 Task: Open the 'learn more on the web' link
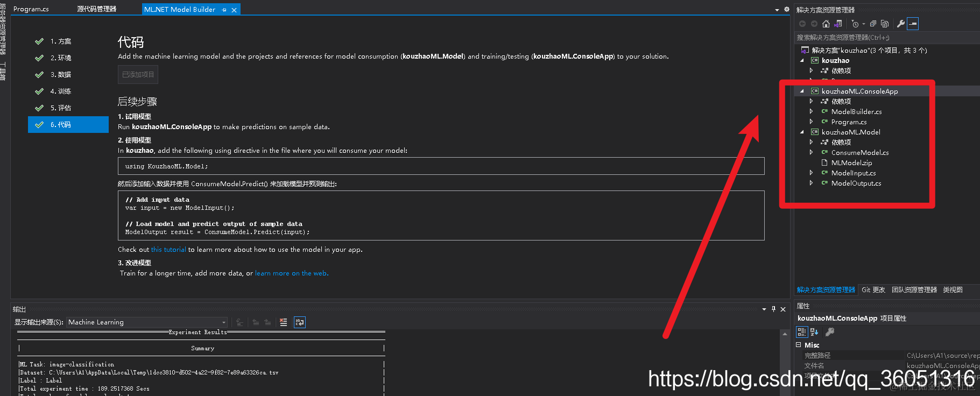292,273
